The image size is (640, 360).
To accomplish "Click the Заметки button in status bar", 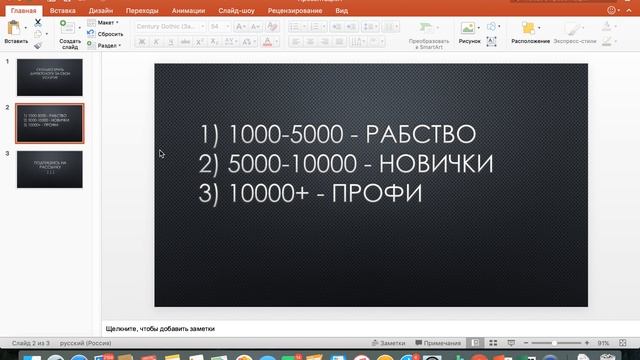I will click(388, 343).
